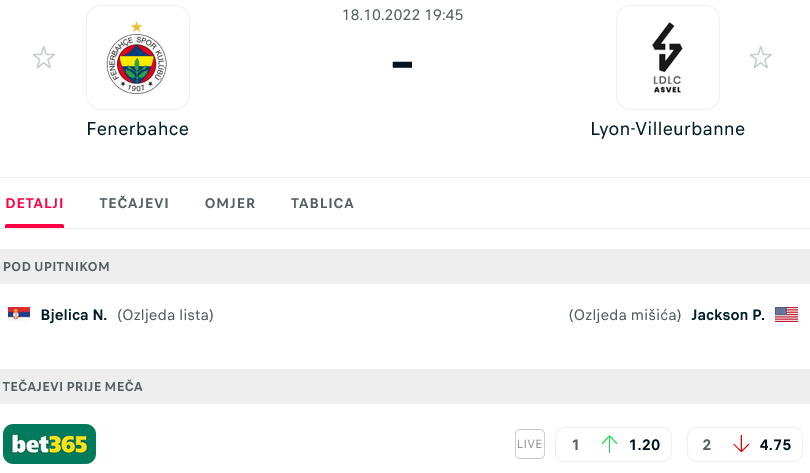
Task: Open the LDLC ASVEL club logo
Action: pyautogui.click(x=667, y=57)
